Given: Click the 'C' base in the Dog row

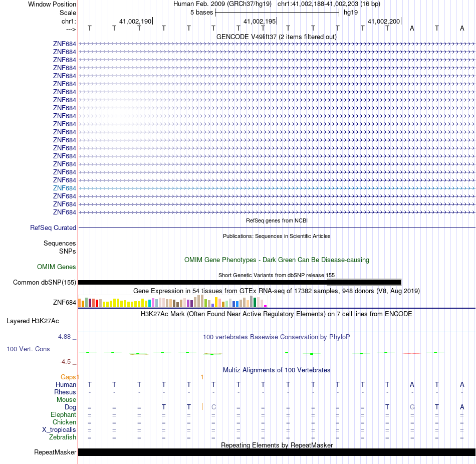Looking at the screenshot, I should [214, 407].
